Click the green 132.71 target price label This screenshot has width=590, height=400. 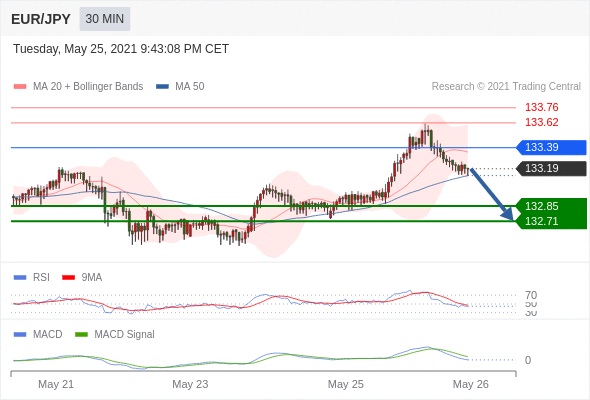(x=542, y=221)
